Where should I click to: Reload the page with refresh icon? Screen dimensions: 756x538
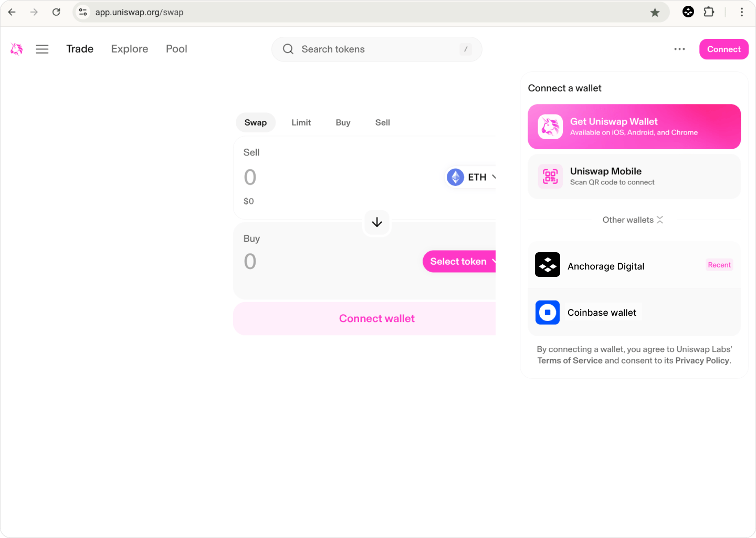56,12
